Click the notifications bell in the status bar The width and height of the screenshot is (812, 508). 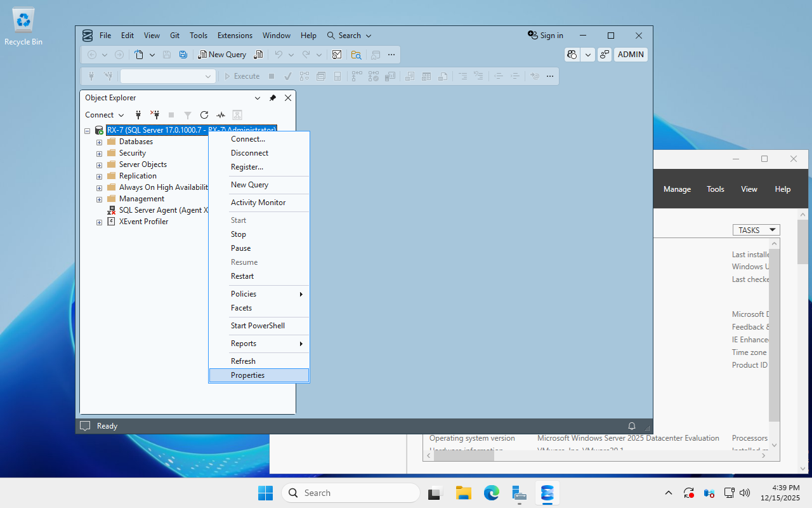[631, 425]
